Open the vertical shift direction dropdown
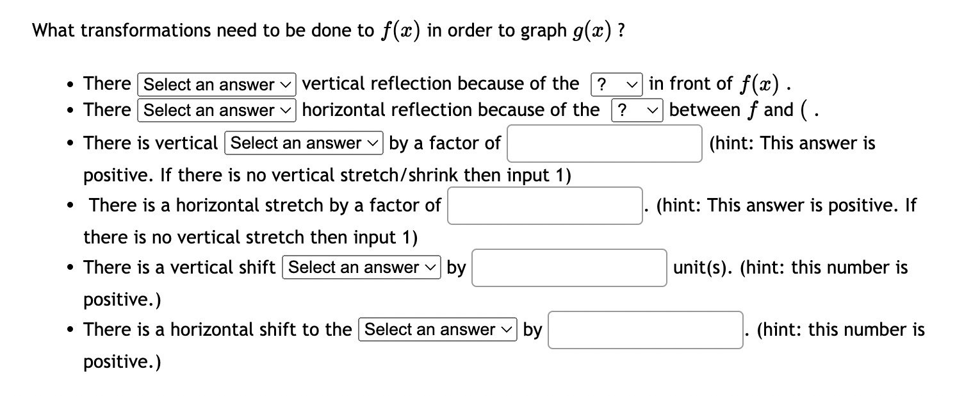The image size is (980, 396). point(361,267)
